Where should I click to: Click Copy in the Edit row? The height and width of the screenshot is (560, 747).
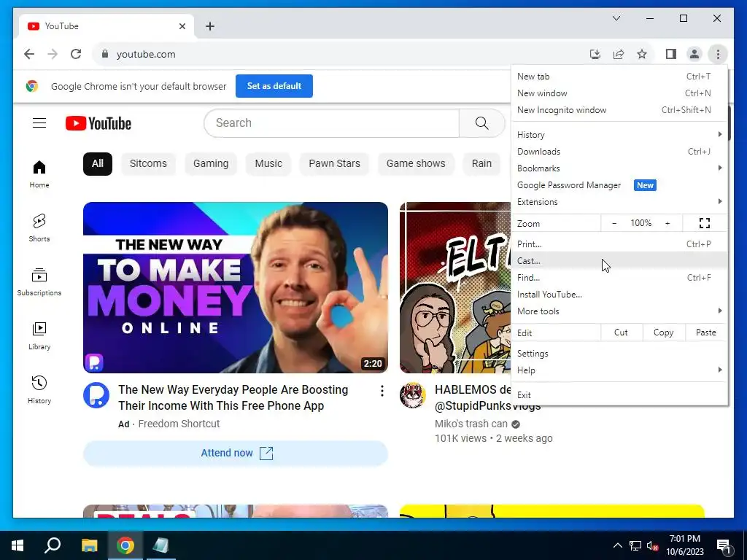(664, 332)
